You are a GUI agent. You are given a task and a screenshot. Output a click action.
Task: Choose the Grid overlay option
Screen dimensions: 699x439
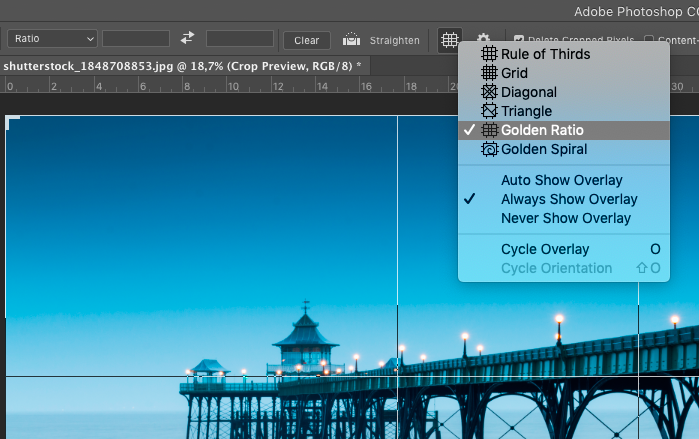[514, 73]
